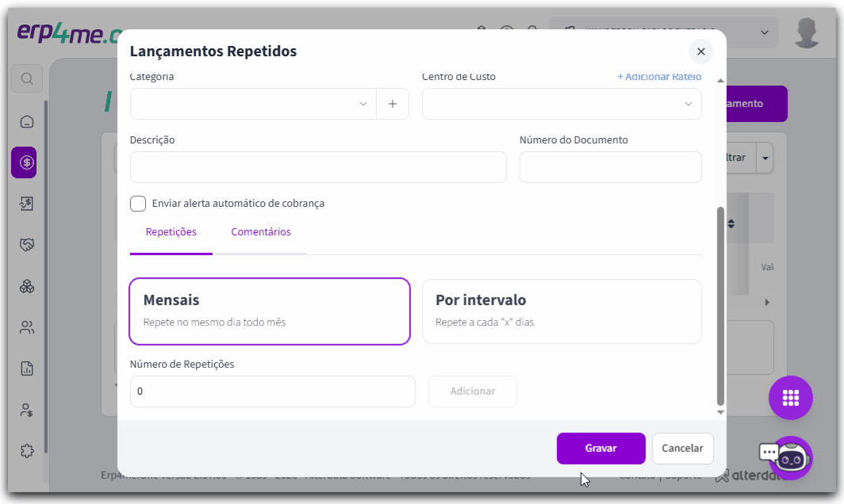
Task: Click the Cancelar button
Action: point(682,448)
